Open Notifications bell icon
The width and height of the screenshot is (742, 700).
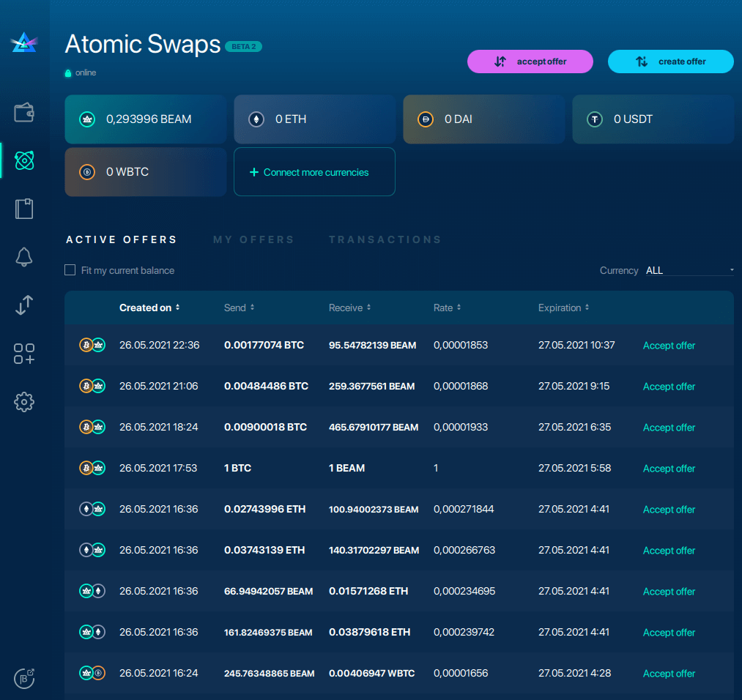[x=24, y=257]
